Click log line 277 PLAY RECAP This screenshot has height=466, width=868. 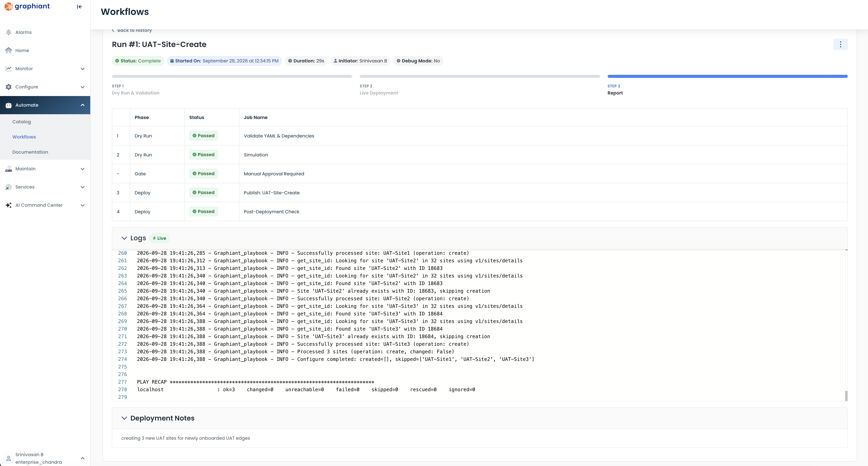pos(255,382)
